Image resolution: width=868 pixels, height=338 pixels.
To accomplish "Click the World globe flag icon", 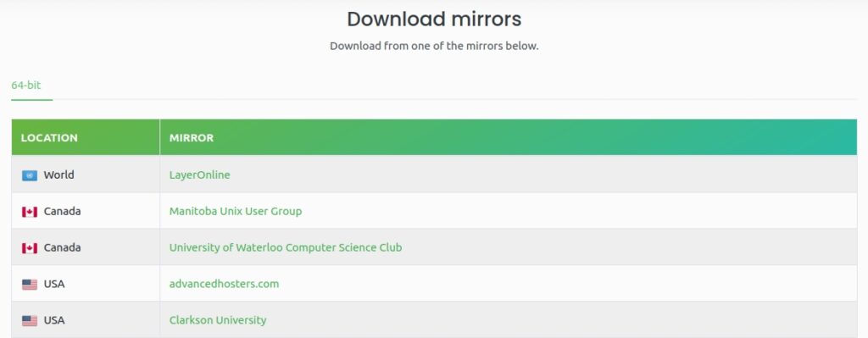I will click(30, 175).
